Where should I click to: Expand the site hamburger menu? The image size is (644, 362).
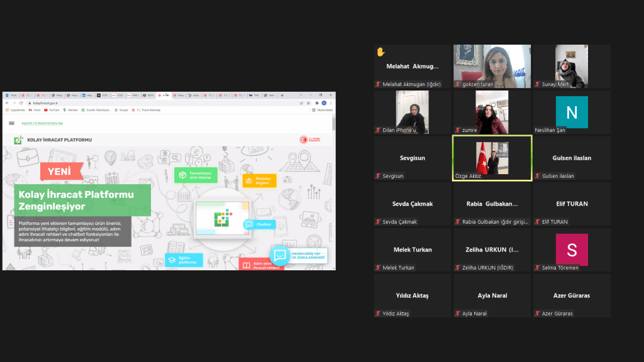[x=11, y=123]
